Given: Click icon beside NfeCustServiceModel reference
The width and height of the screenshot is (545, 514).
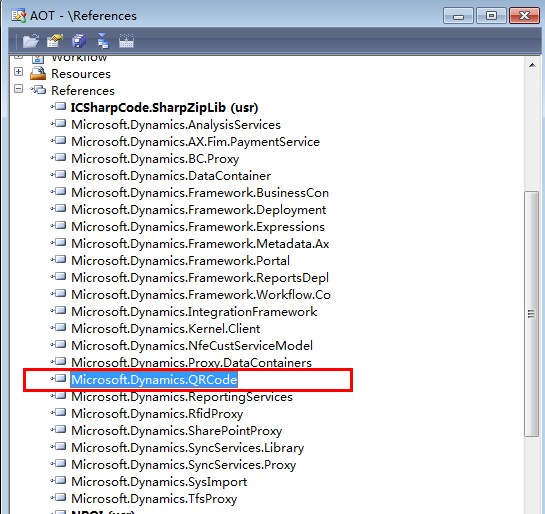Looking at the screenshot, I should pos(58,345).
